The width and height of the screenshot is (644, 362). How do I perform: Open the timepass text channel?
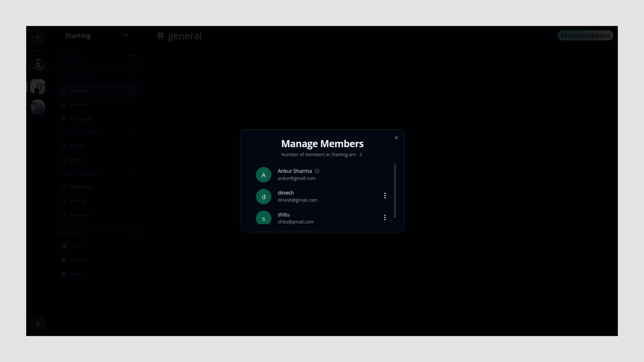coord(97,119)
